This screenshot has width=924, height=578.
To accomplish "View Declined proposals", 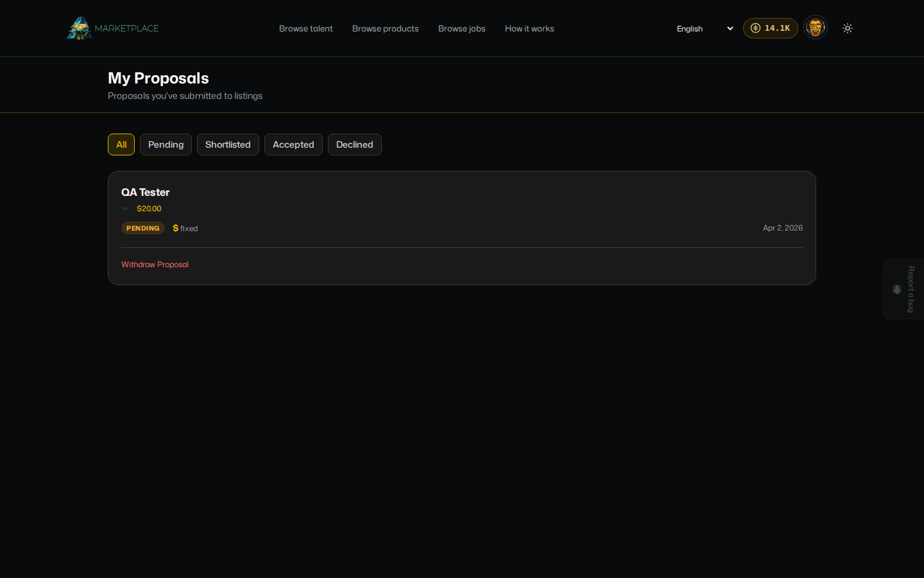I will pos(355,144).
